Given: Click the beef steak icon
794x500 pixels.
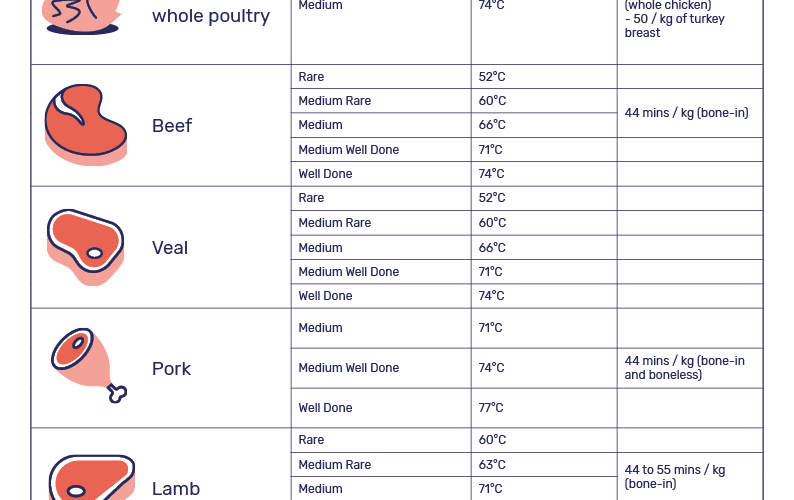Looking at the screenshot, I should point(86,125).
